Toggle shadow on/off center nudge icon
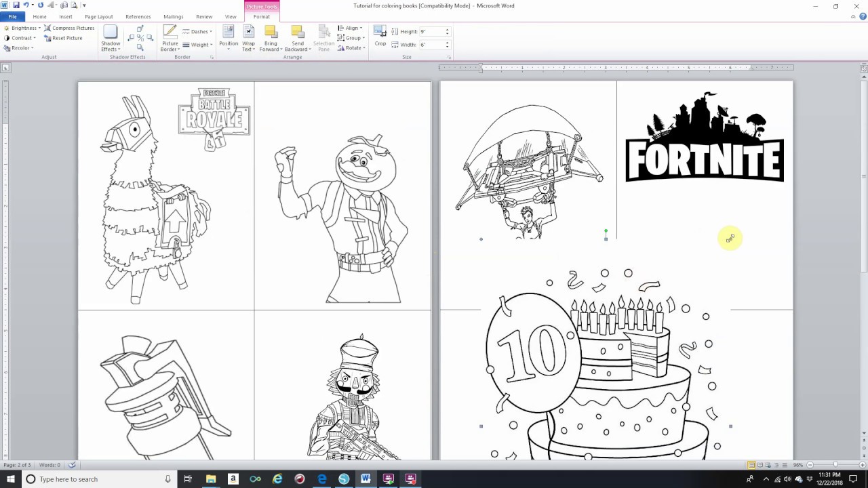This screenshot has width=868, height=488. pos(140,38)
